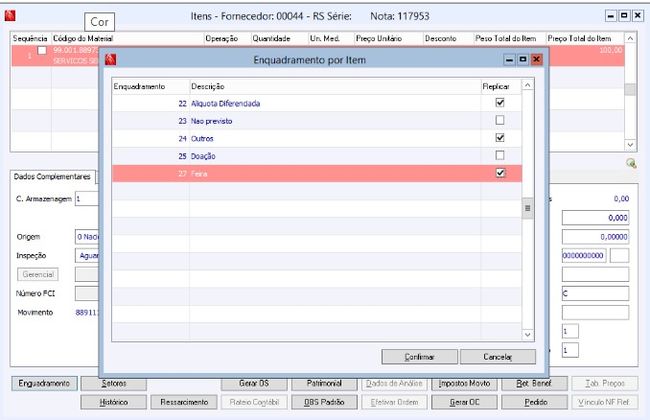Click the magnifier search icon on right

[x=631, y=163]
